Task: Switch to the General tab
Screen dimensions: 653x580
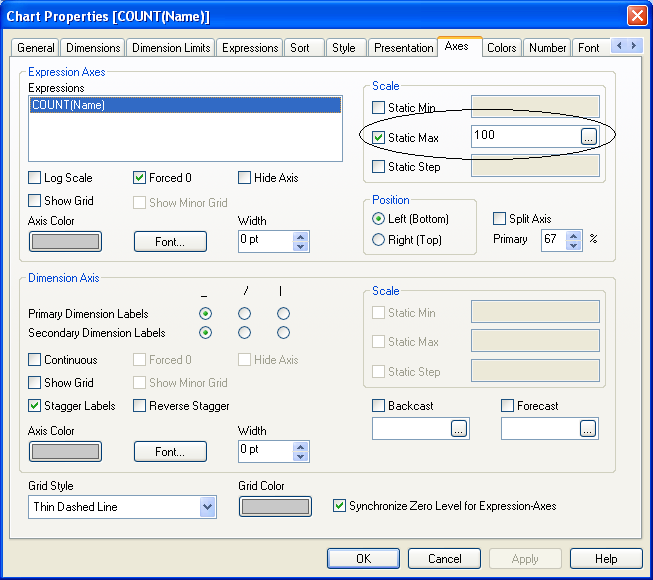Action: pos(36,48)
